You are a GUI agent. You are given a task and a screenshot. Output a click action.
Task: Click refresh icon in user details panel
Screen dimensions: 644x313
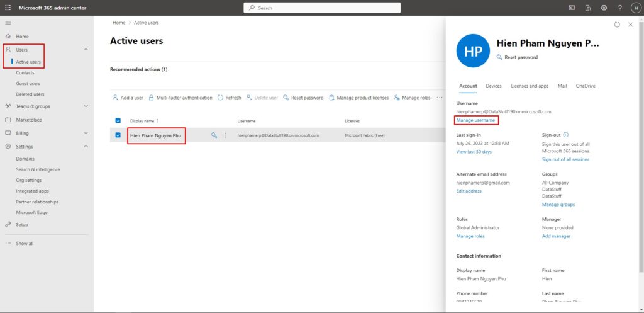coord(617,25)
